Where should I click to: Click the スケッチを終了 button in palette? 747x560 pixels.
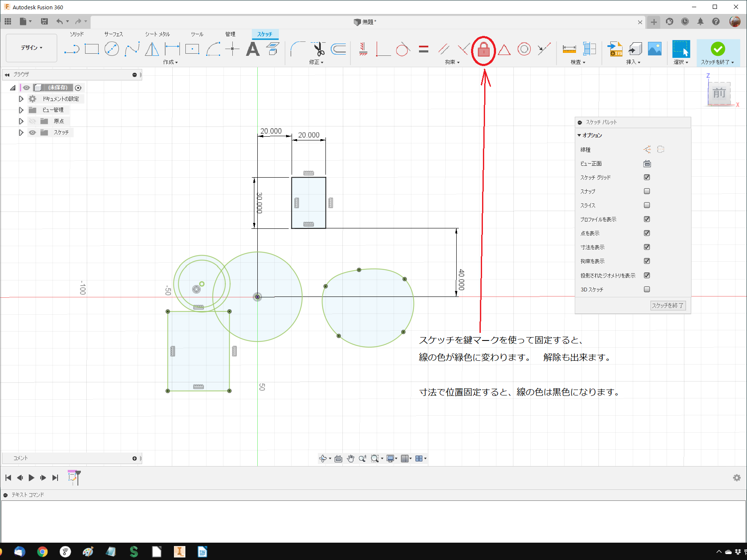667,305
